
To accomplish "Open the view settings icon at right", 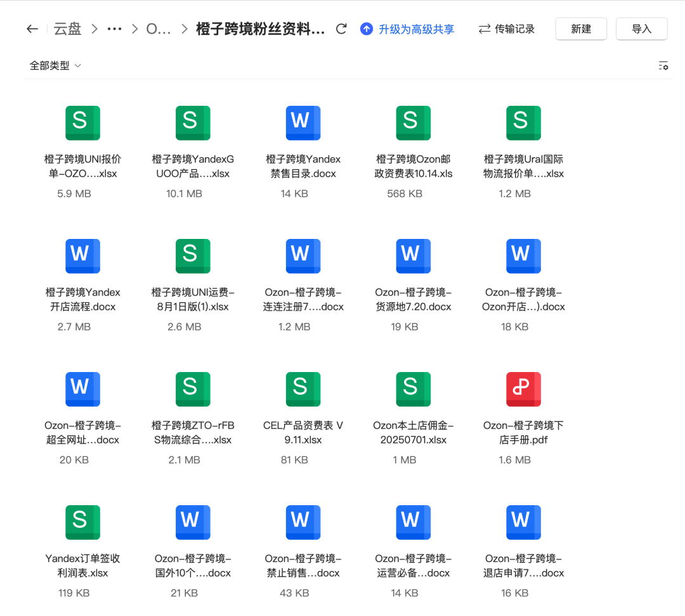I will click(663, 66).
